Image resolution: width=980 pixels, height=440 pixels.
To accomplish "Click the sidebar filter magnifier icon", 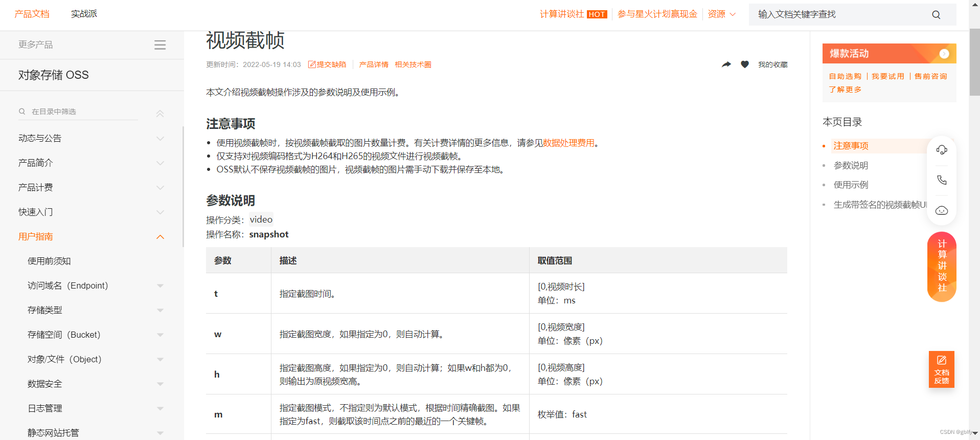I will click(22, 112).
